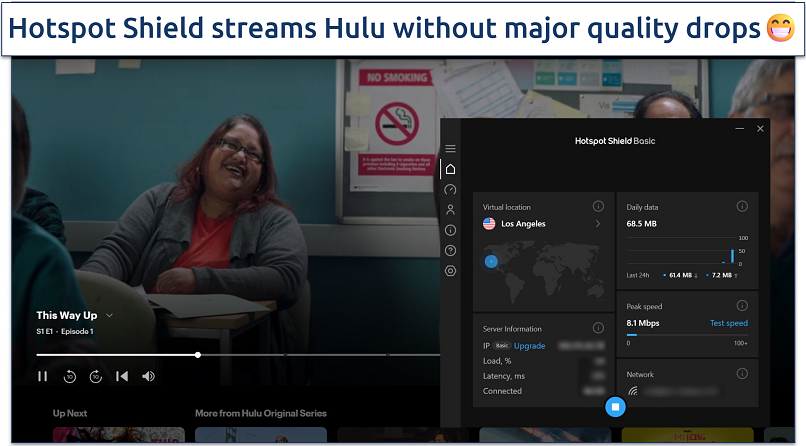Click the S1 E1 - Episode 1 label

pyautogui.click(x=65, y=331)
